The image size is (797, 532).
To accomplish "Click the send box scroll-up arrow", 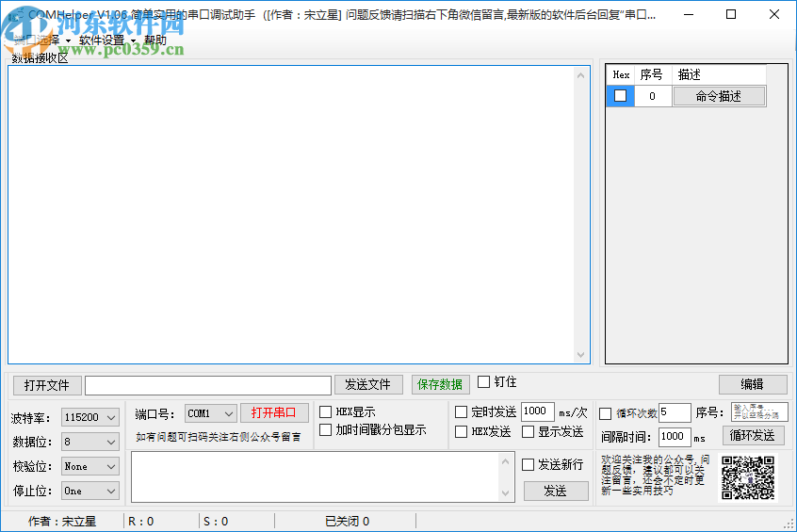I will [505, 461].
